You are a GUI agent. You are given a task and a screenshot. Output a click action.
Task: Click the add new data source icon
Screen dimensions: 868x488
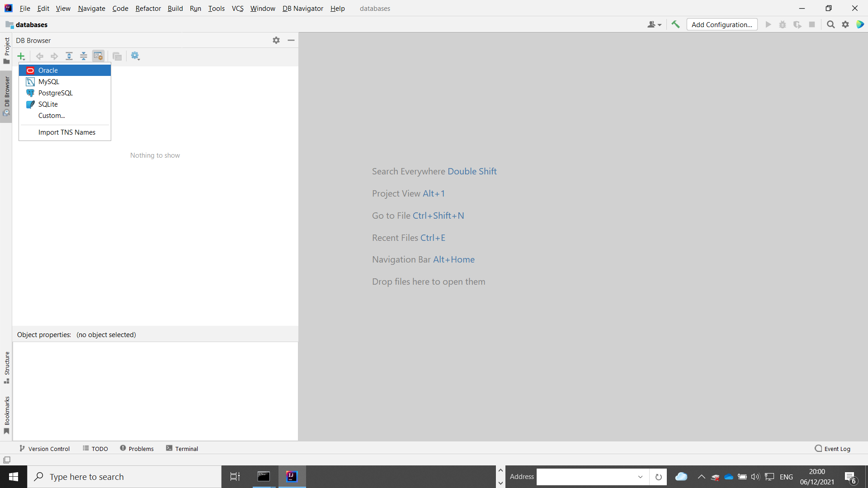[21, 56]
